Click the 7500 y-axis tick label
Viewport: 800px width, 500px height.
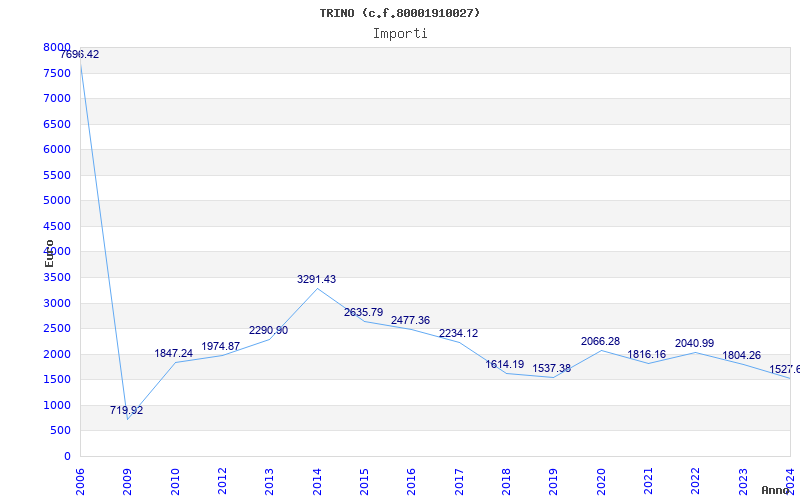(x=57, y=73)
